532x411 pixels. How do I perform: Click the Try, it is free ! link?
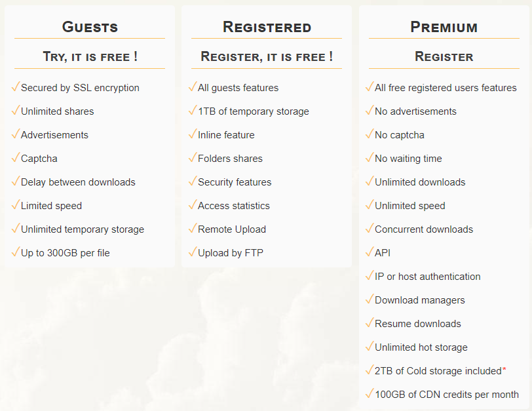(90, 57)
